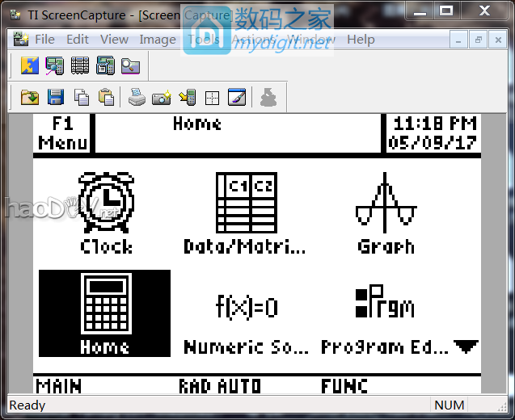Screen dimensions: 515x420
Task: Click the Open file folder toolbar icon
Action: (30, 98)
